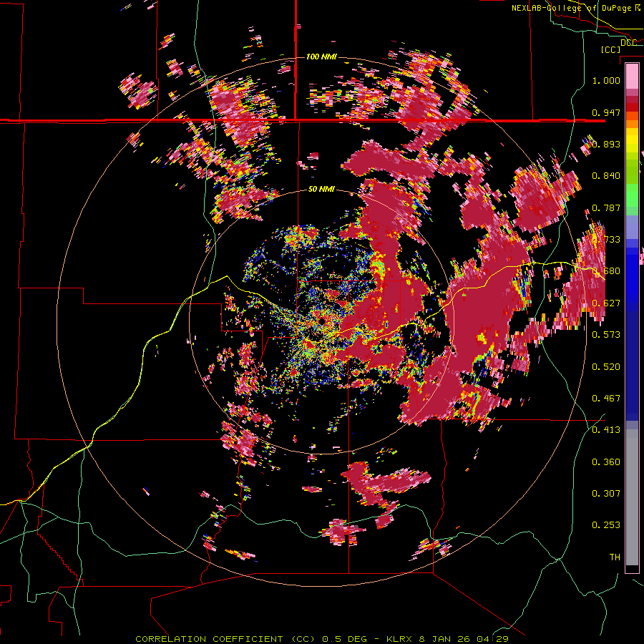The width and height of the screenshot is (644, 644).
Task: Click the 0.947 color scale value
Action: click(x=606, y=112)
